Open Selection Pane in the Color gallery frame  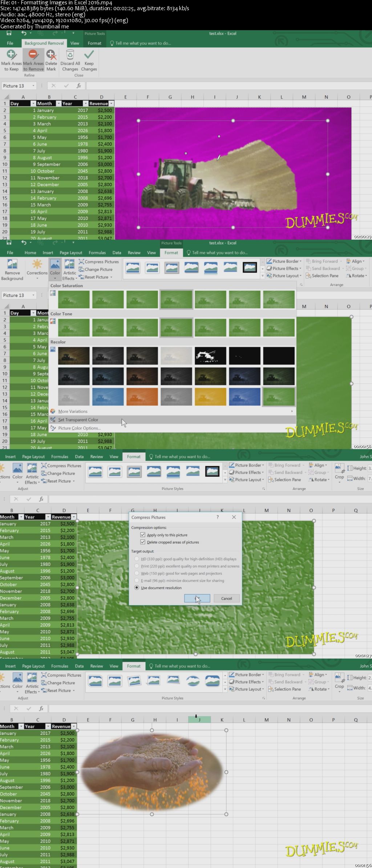click(322, 276)
